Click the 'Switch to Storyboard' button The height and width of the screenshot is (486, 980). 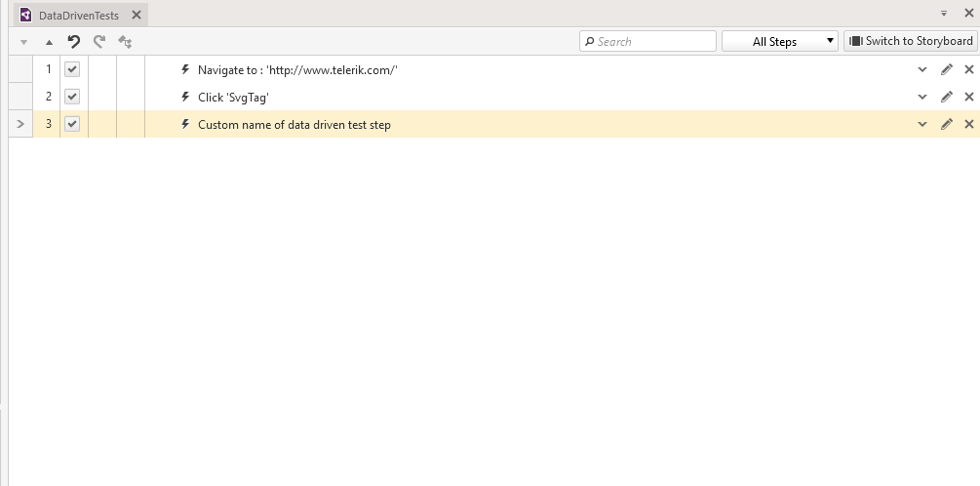[x=911, y=41]
